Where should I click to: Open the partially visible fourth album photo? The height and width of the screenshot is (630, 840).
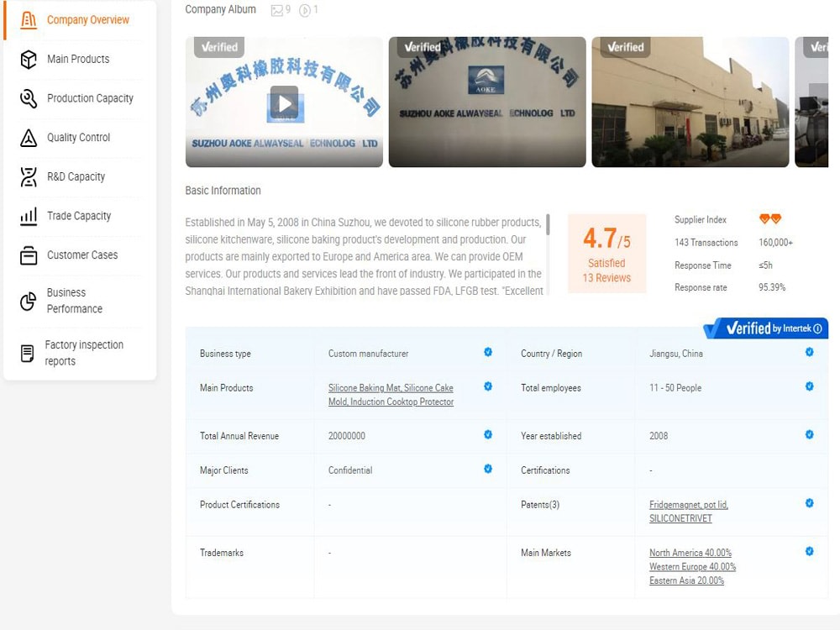point(811,102)
